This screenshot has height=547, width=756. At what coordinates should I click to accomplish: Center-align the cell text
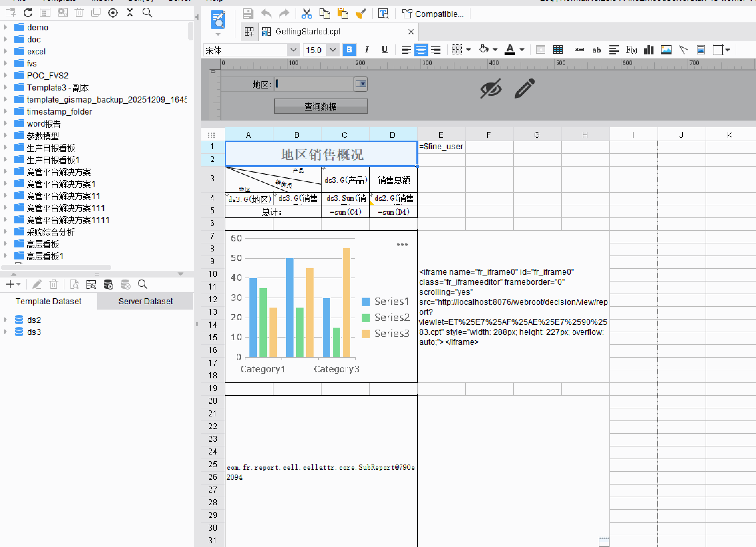pos(421,50)
